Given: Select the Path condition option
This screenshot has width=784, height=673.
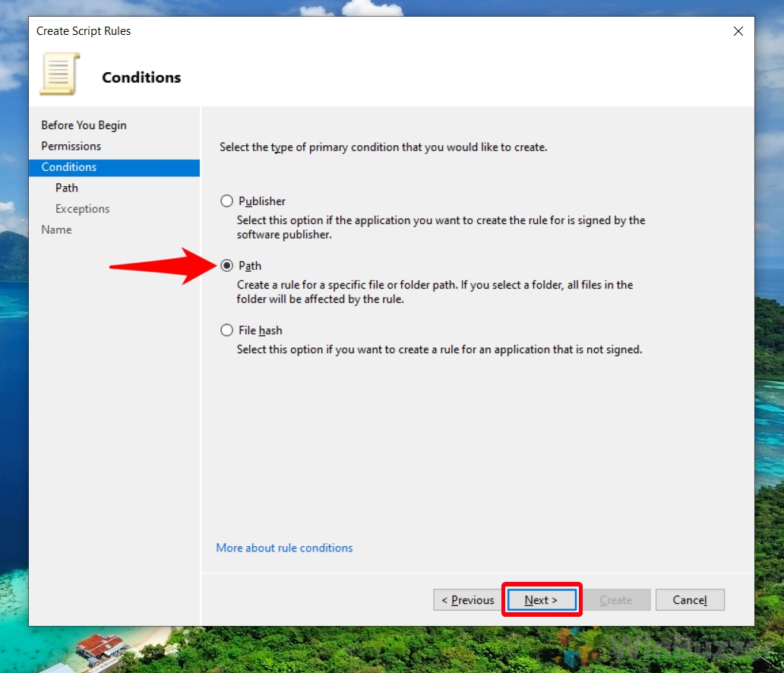Looking at the screenshot, I should 227,266.
